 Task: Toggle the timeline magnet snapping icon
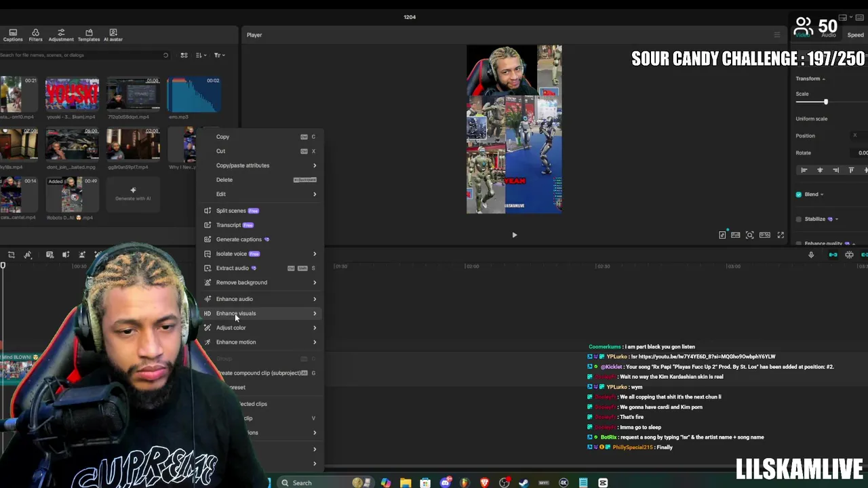[x=833, y=255]
